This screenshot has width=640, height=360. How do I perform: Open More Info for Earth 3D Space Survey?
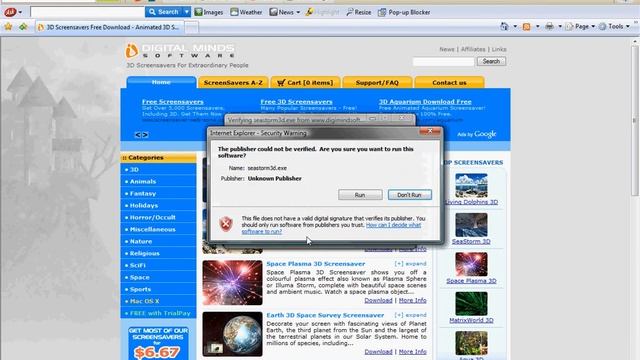click(413, 352)
